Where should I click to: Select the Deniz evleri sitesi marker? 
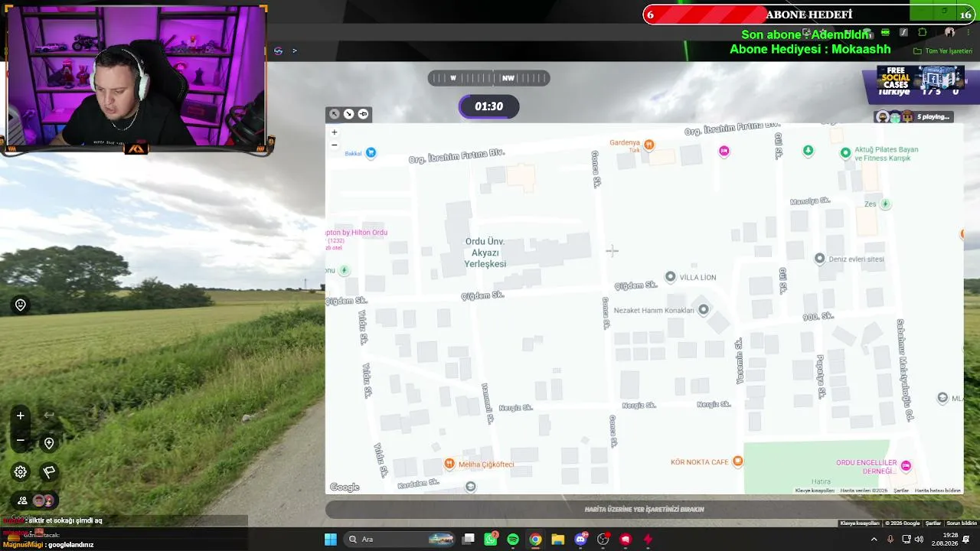pyautogui.click(x=820, y=259)
